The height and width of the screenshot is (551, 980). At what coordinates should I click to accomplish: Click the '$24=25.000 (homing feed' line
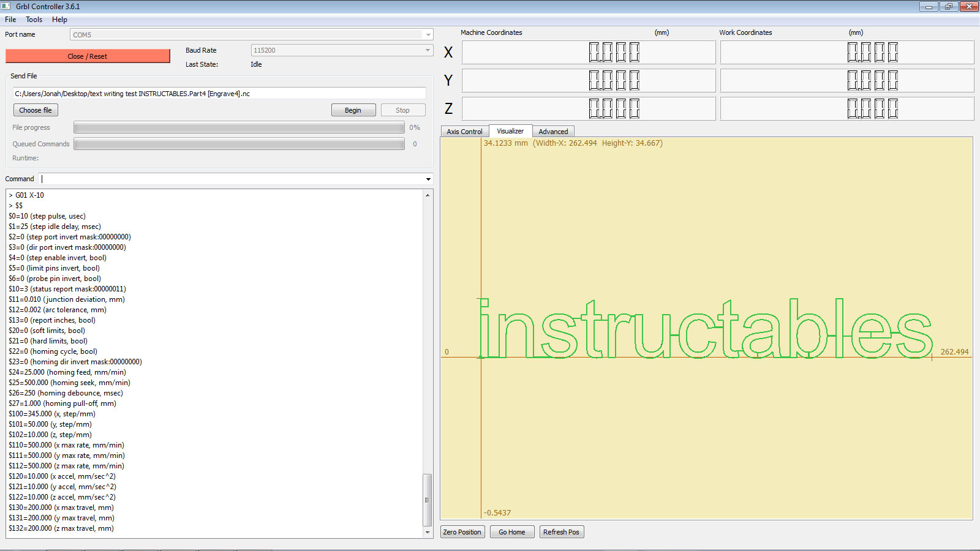67,372
